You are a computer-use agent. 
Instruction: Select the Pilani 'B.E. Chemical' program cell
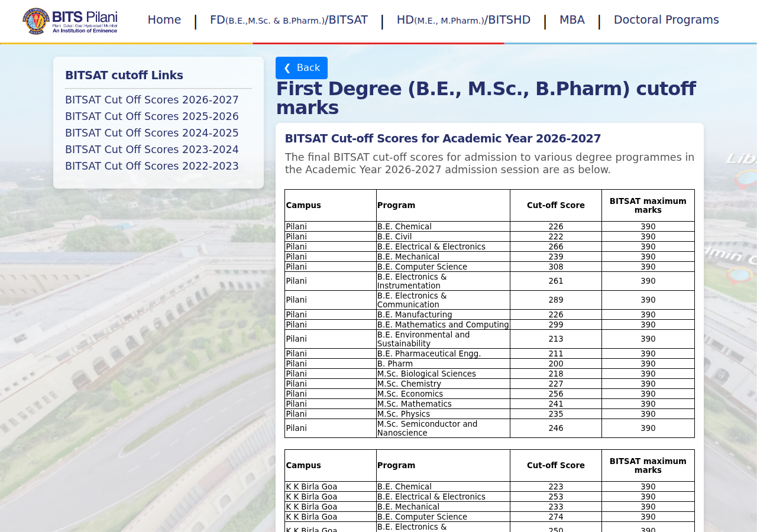443,226
